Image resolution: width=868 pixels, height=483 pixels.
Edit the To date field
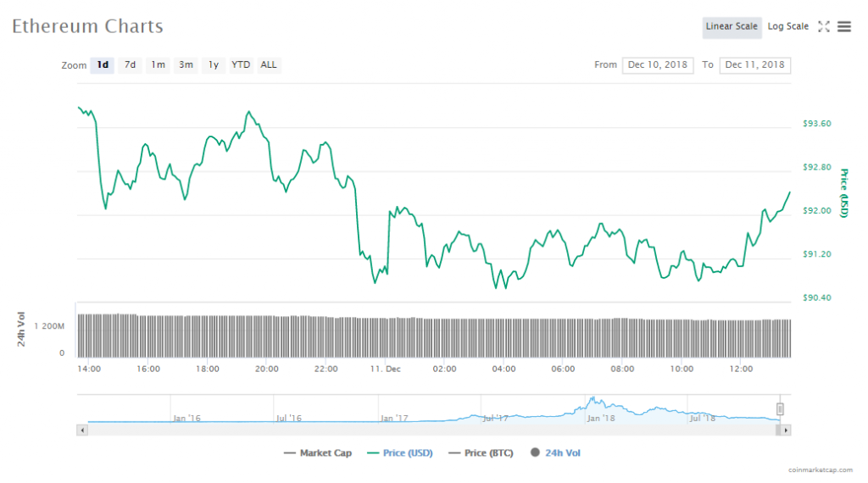[754, 65]
